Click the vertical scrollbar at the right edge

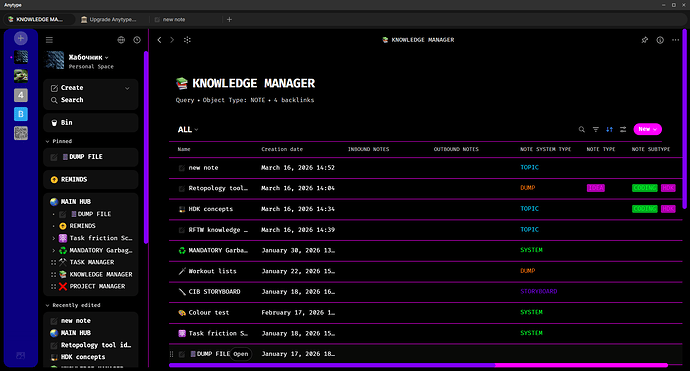point(684,119)
